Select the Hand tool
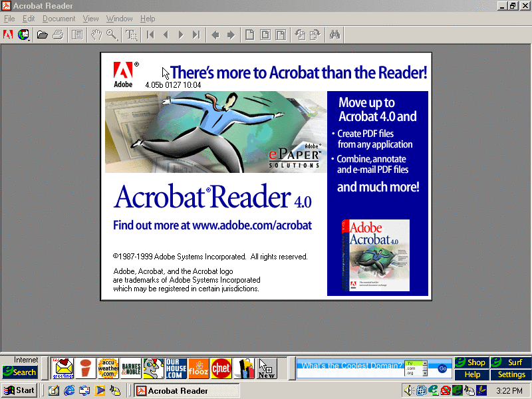This screenshot has height=399, width=532. tap(96, 35)
